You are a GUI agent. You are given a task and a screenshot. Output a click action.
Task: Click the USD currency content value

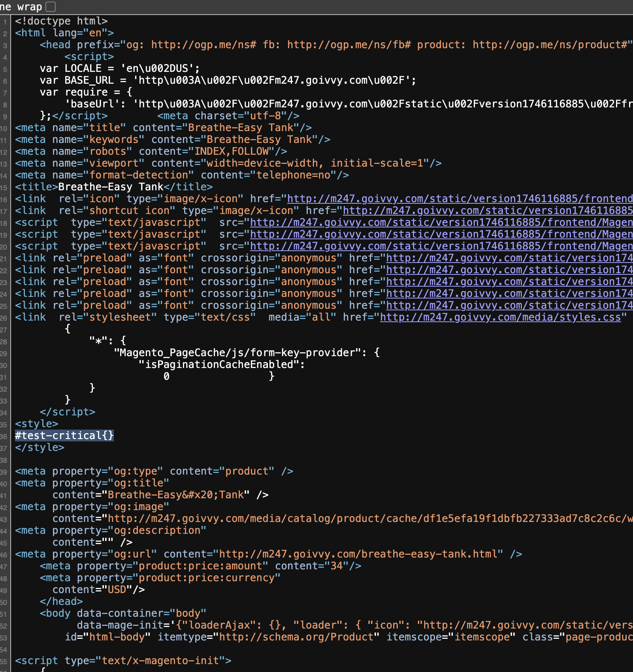tap(117, 589)
